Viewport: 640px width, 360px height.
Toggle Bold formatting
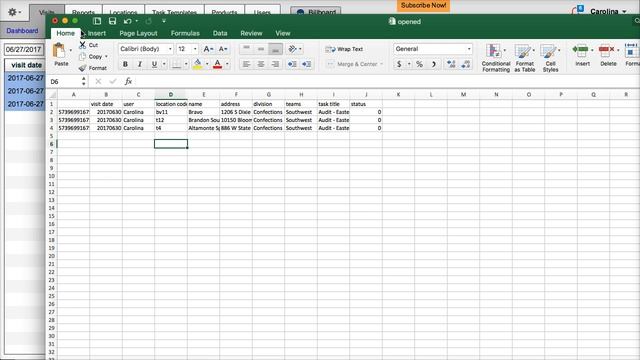point(125,64)
